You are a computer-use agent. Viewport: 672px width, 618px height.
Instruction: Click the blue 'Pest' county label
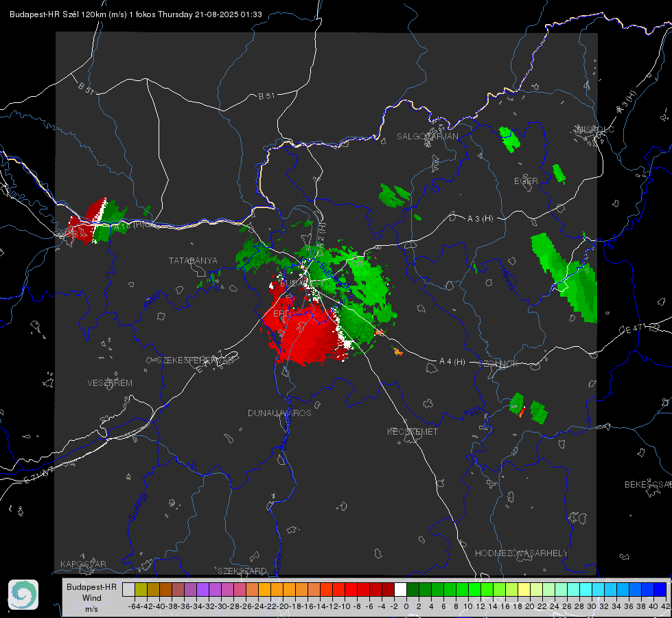(x=472, y=413)
